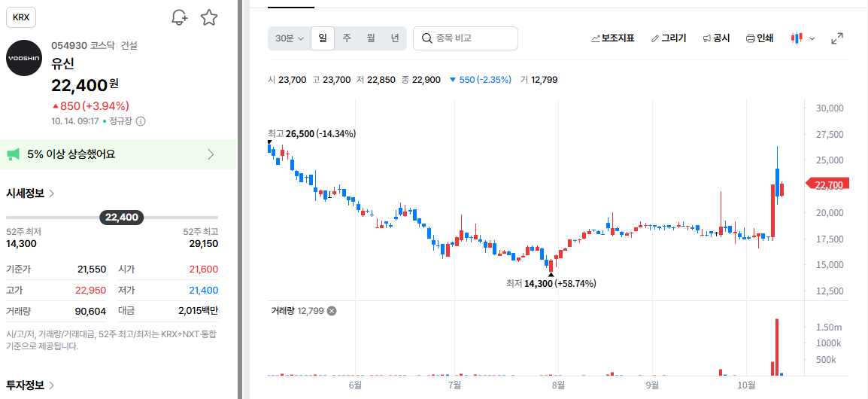Click the 인쇄 print button
This screenshot has width=868, height=399.
[760, 38]
